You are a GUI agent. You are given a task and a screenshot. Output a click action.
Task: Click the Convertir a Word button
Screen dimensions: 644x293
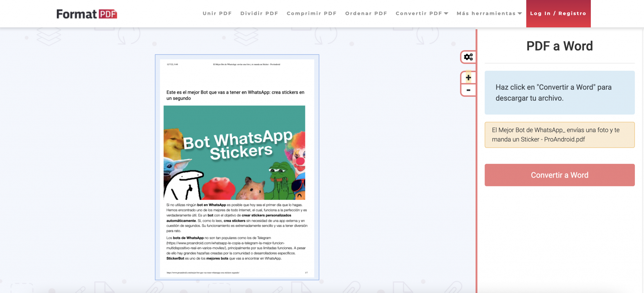[x=559, y=175]
